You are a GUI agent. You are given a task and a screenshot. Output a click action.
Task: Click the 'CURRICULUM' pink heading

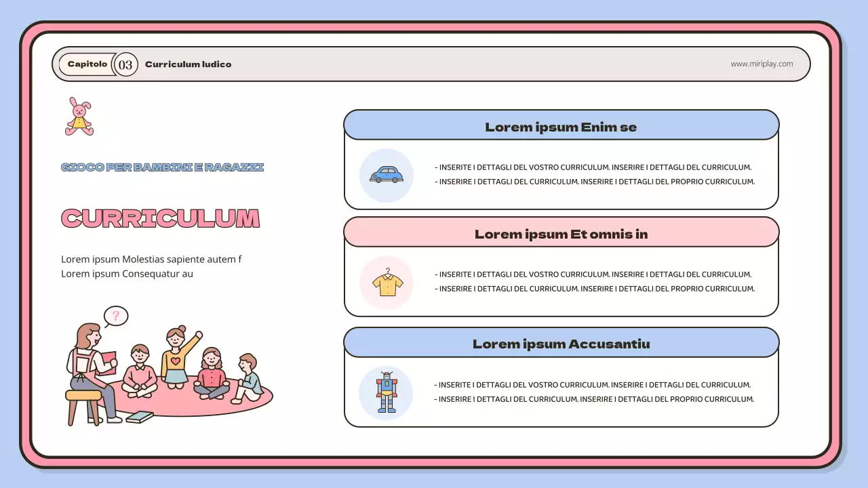[x=160, y=218]
